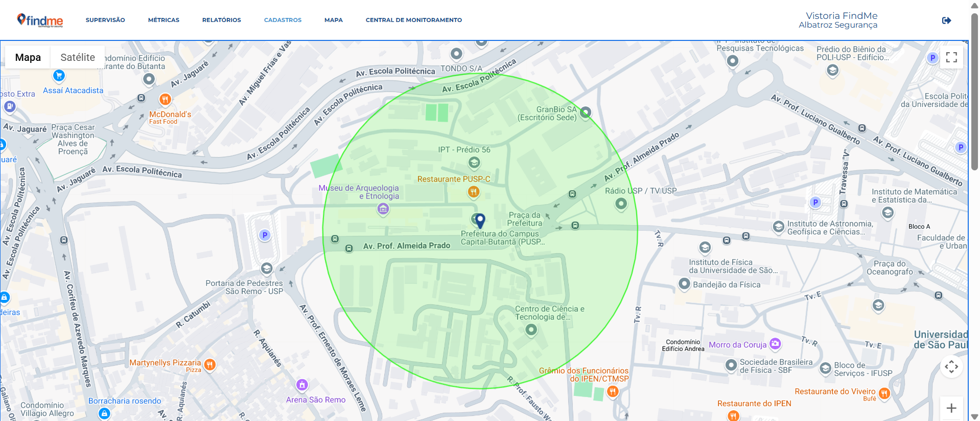Viewport: 980px width, 421px height.
Task: Click 'Vistoria FindMe' header text
Action: [x=842, y=16]
